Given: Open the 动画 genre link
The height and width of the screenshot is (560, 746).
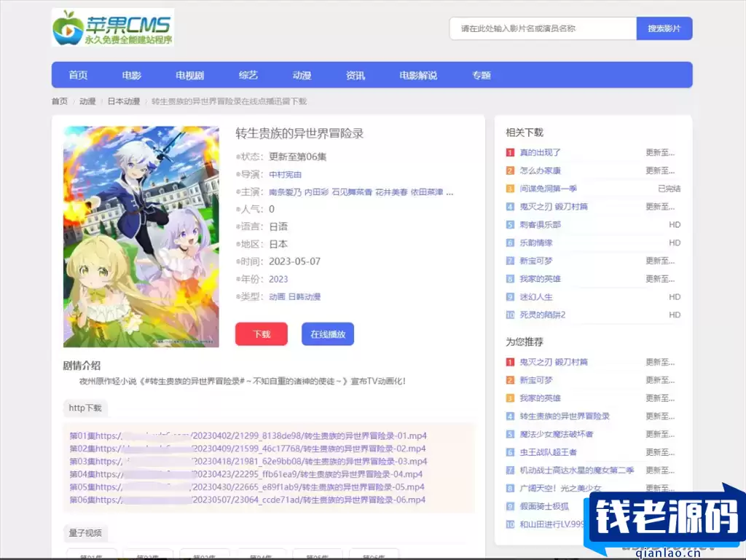Looking at the screenshot, I should 277,296.
